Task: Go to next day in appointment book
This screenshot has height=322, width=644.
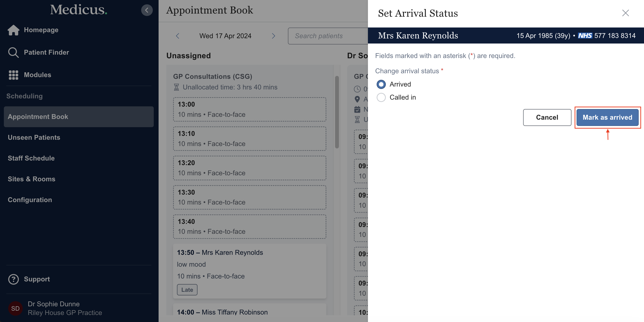Action: [273, 36]
